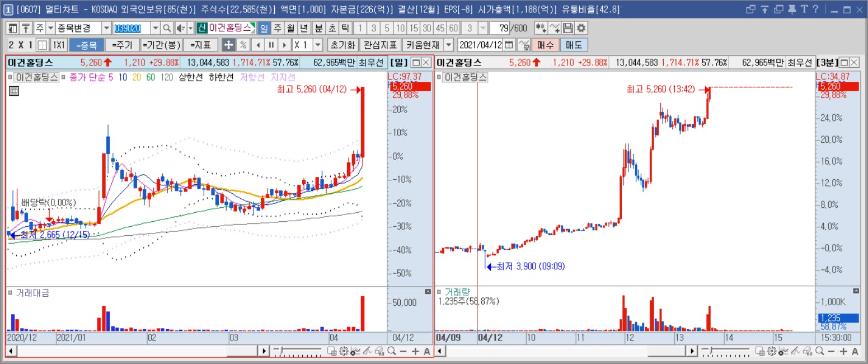
Task: Select the 주 weekly period tab
Action: (278, 28)
